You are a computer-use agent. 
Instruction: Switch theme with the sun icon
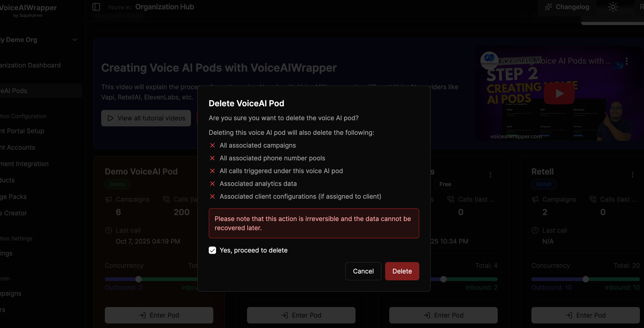pyautogui.click(x=613, y=7)
